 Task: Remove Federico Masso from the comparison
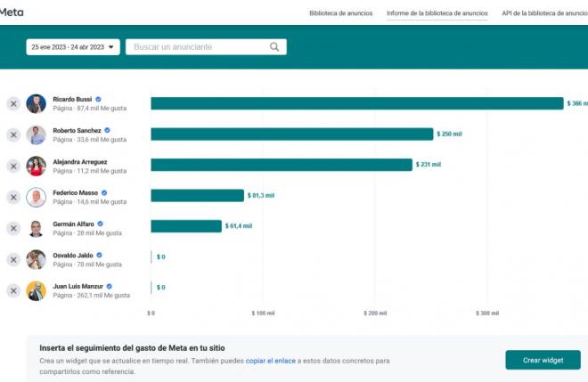[13, 197]
